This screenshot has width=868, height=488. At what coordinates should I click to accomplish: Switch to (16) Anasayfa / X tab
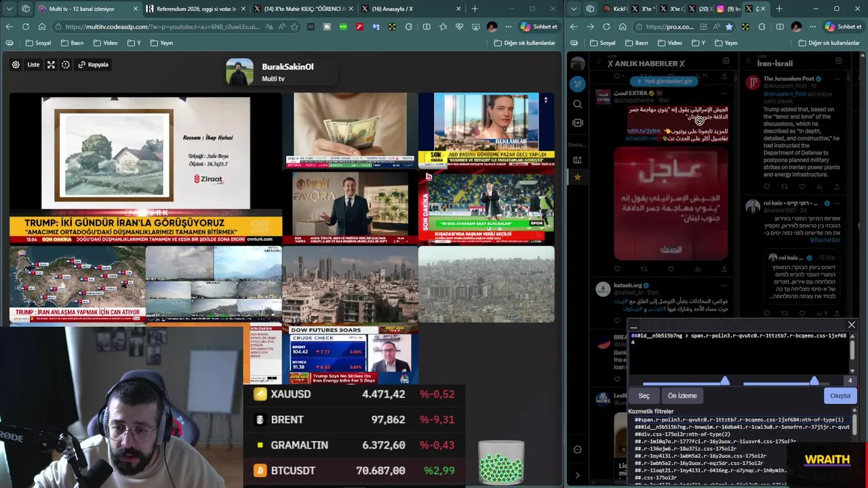(411, 9)
